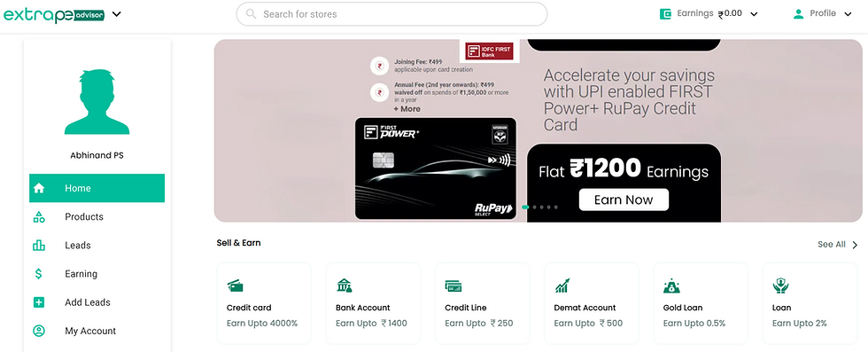Click the Search for stores field
This screenshot has height=352, width=868.
tap(391, 14)
